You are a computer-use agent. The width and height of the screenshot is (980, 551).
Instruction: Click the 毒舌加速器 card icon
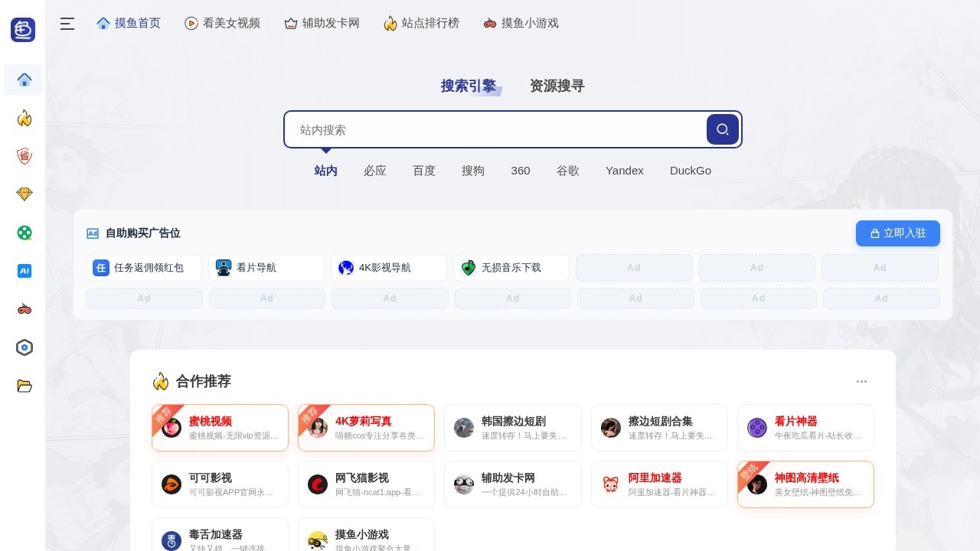pyautogui.click(x=171, y=541)
